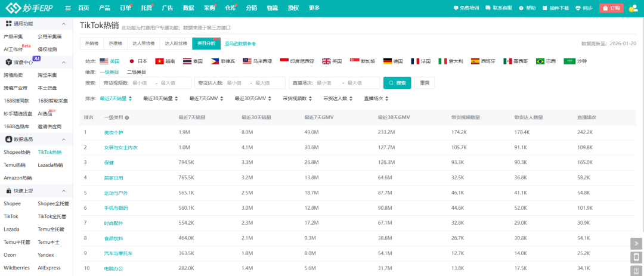This screenshot has width=644, height=276.
Task: Collapse the 数据选品 sidebar section
Action: click(x=63, y=139)
